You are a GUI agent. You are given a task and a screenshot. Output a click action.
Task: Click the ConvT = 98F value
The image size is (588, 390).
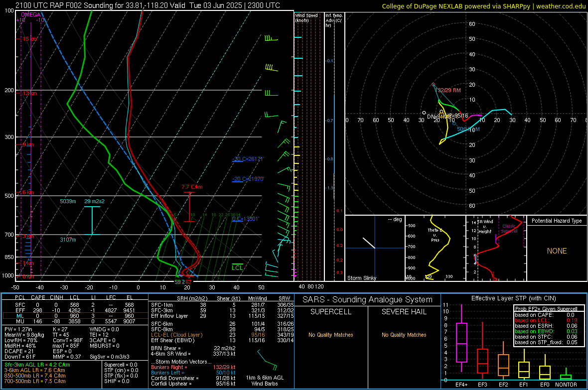click(68, 340)
